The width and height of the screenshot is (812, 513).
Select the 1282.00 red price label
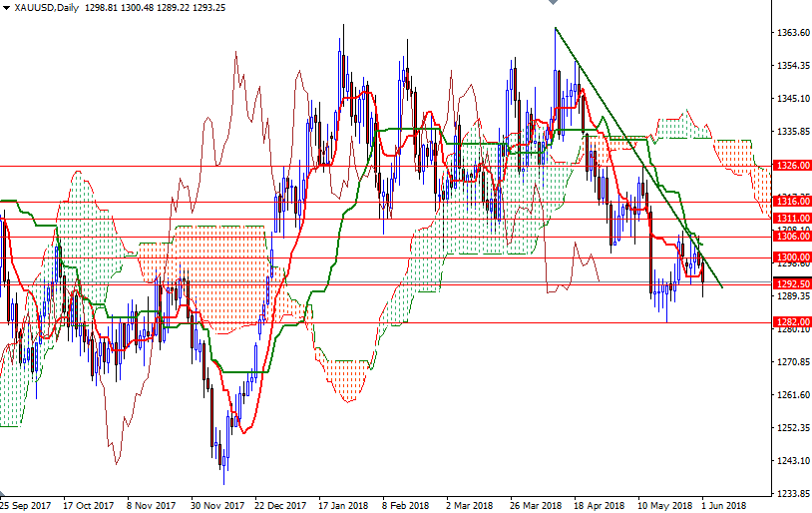click(791, 322)
